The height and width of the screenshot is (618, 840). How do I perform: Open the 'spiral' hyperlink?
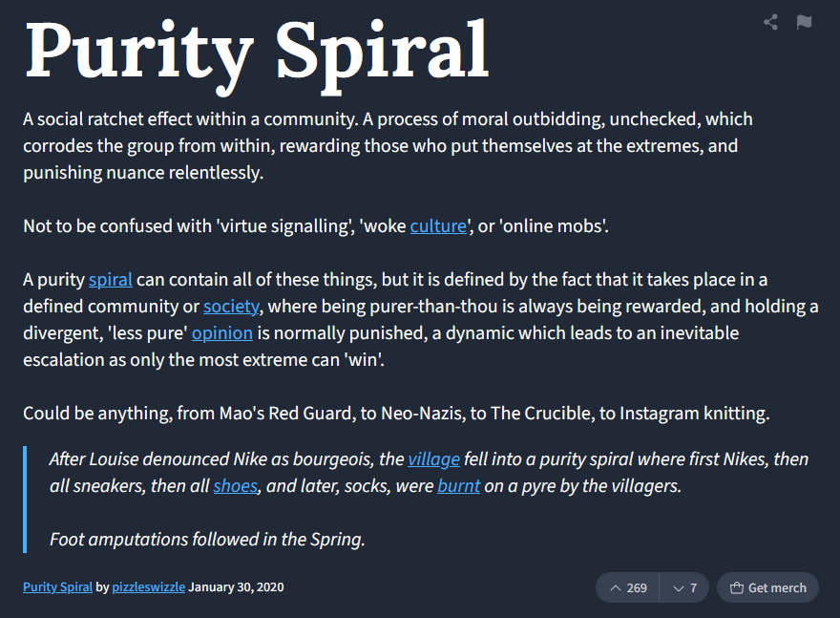pyautogui.click(x=111, y=280)
